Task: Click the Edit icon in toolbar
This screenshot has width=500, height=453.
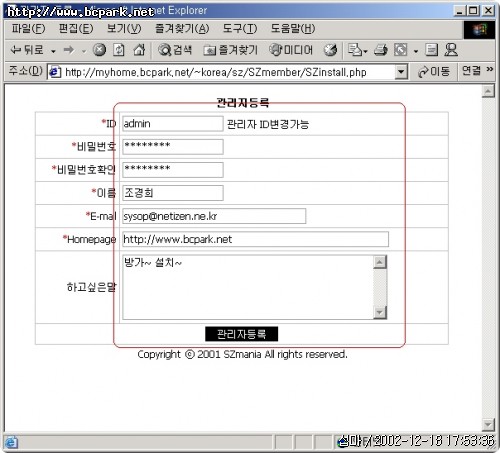Action: pyautogui.click(x=400, y=50)
